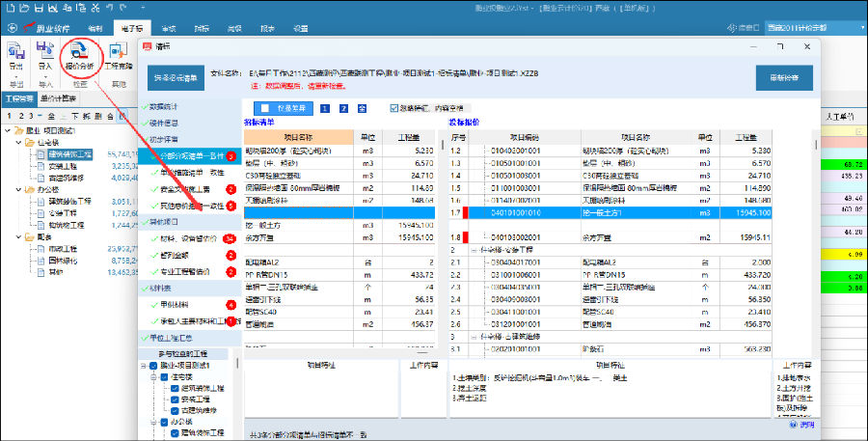
Task: Switch to the 单价计算表 tab
Action: point(60,98)
